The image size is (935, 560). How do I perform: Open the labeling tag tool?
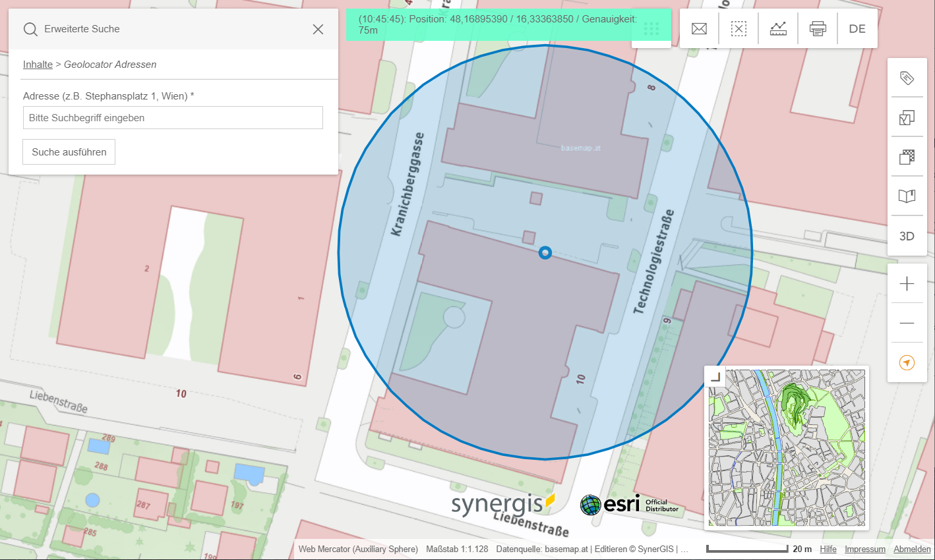[x=907, y=78]
